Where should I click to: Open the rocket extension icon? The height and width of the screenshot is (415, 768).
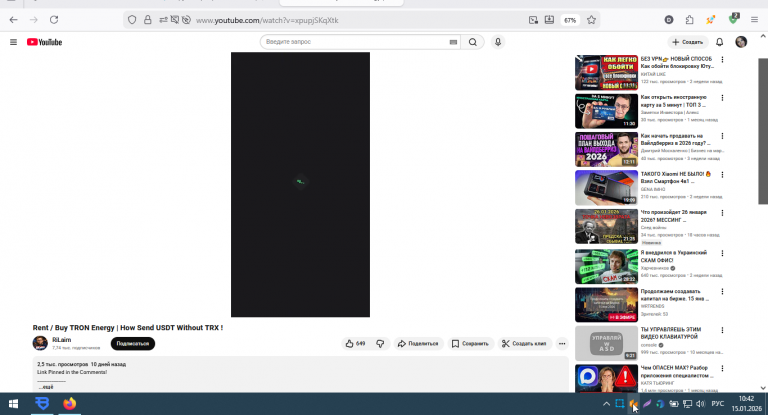point(710,20)
